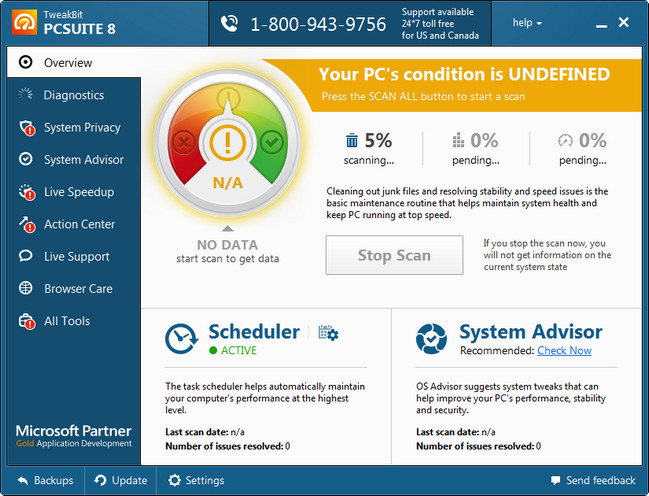Screen dimensions: 649x496
Task: Click the System Advisor checkmark icon
Action: 26,159
